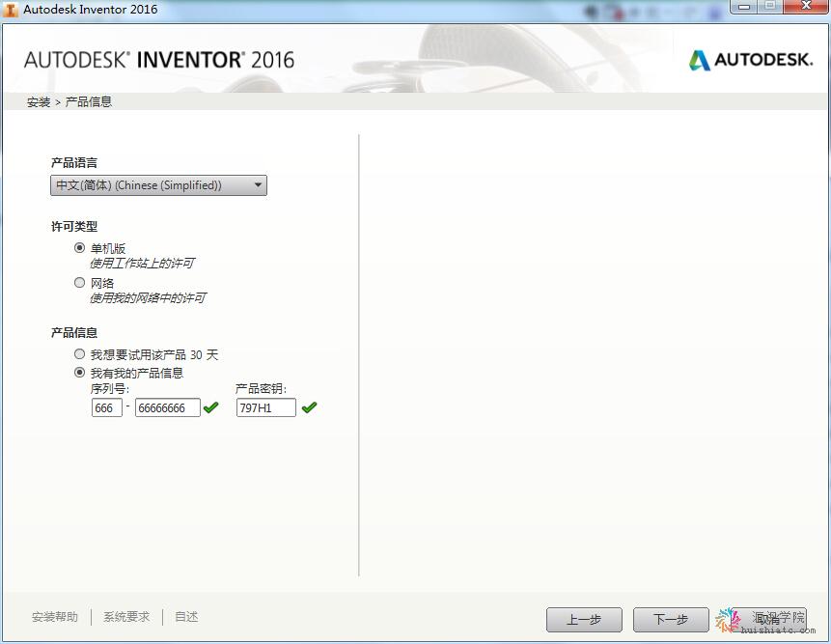Open the 系统要求 system requirements link

pos(126,617)
